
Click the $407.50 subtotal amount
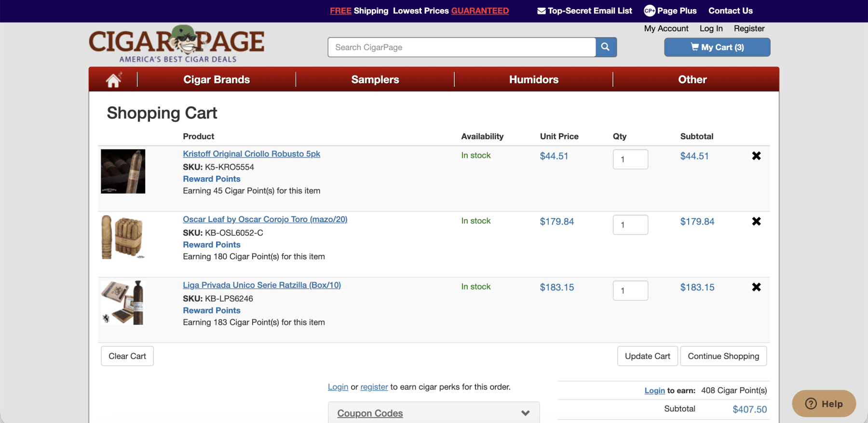750,409
